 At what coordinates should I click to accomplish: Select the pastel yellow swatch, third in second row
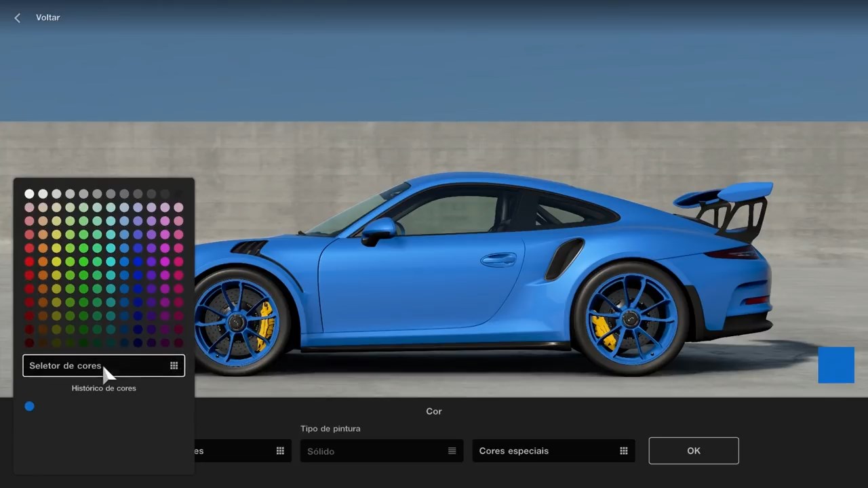tap(56, 207)
